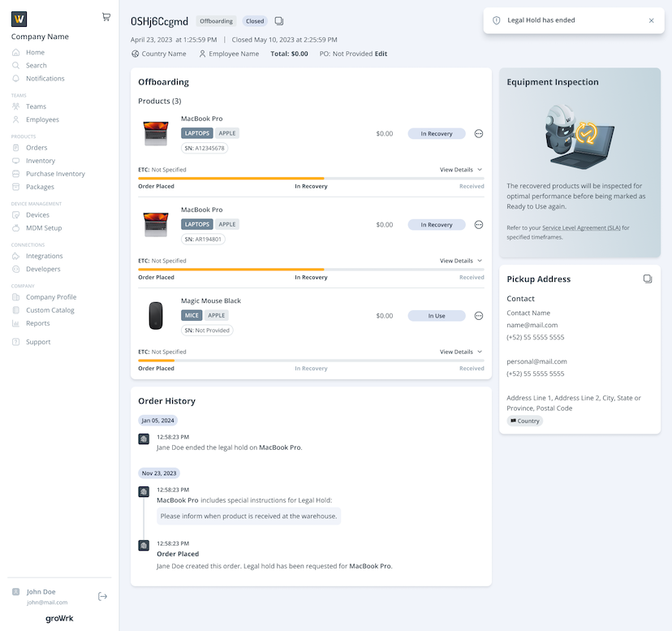Log out using the sign-out icon

[102, 596]
